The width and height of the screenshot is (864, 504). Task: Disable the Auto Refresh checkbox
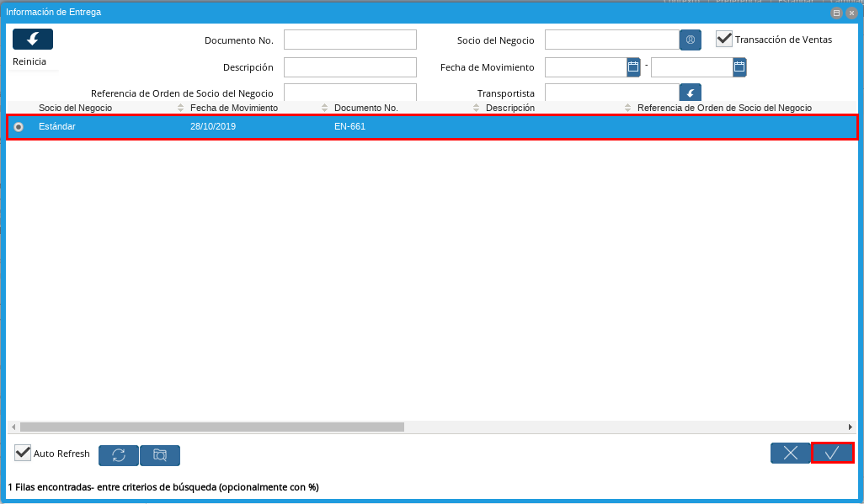23,453
